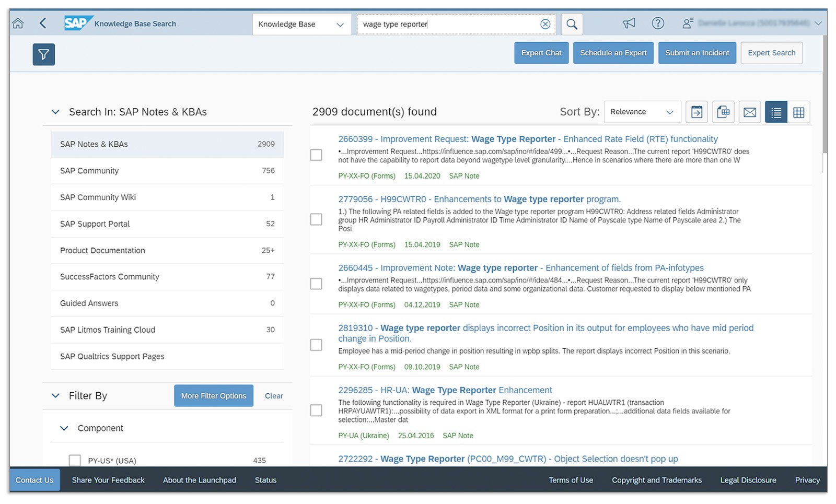Navigate Home using the house icon
836x504 pixels.
tap(18, 24)
